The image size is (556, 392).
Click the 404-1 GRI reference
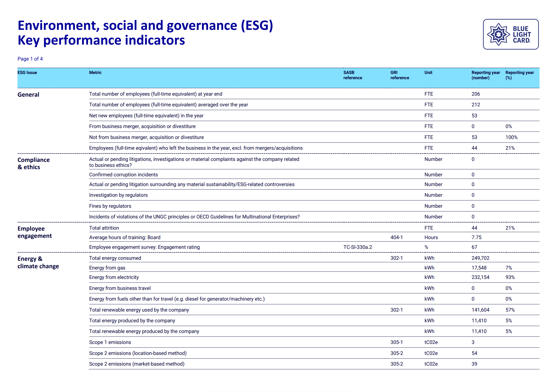point(396,237)
